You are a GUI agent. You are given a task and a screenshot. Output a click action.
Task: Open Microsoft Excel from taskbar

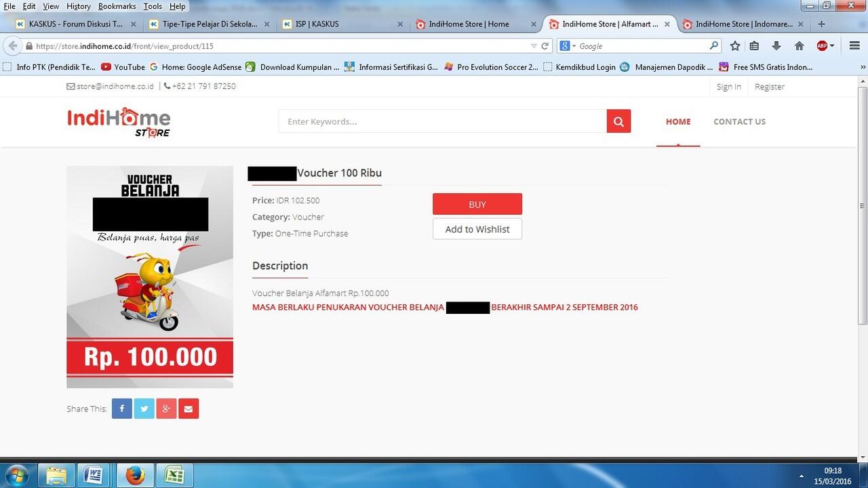click(176, 475)
